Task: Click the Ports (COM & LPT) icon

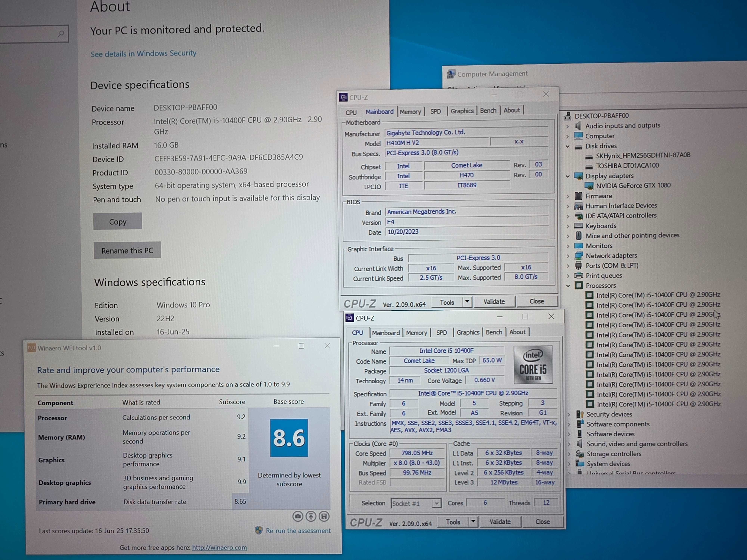Action: point(579,266)
